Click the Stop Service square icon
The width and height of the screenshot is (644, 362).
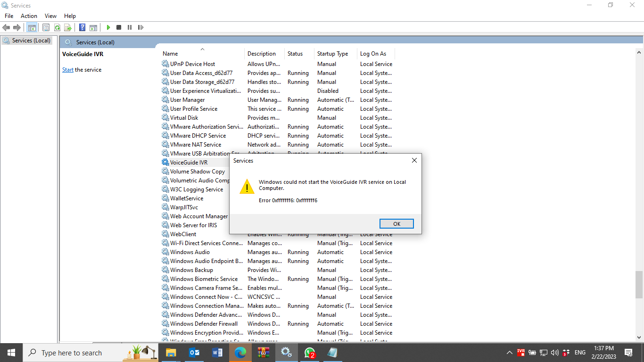click(x=119, y=27)
